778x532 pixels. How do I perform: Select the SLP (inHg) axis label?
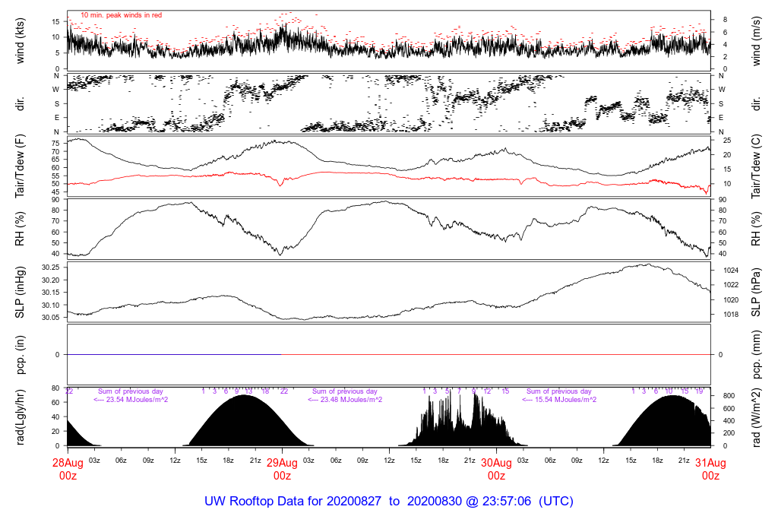[21, 293]
